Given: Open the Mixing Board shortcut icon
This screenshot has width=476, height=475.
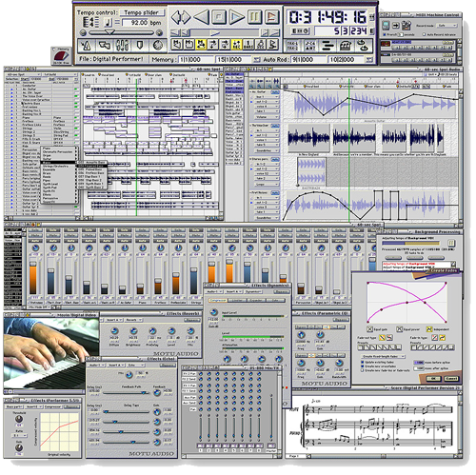Looking at the screenshot, I should (x=346, y=46).
